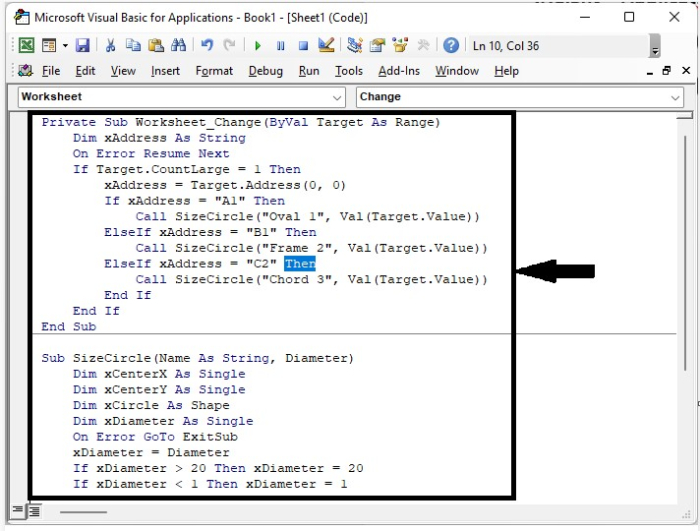
Task: Open the Properties Window icon
Action: coord(377,46)
